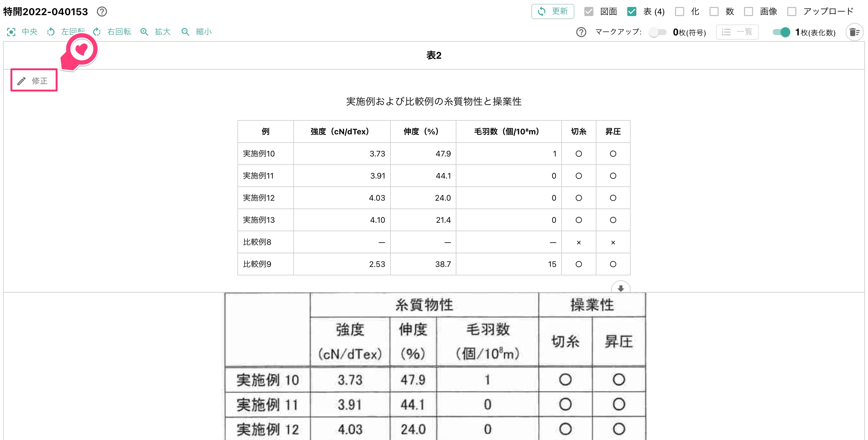The height and width of the screenshot is (440, 868).
Task: Click the 伸度（%） column header
Action: point(423,132)
